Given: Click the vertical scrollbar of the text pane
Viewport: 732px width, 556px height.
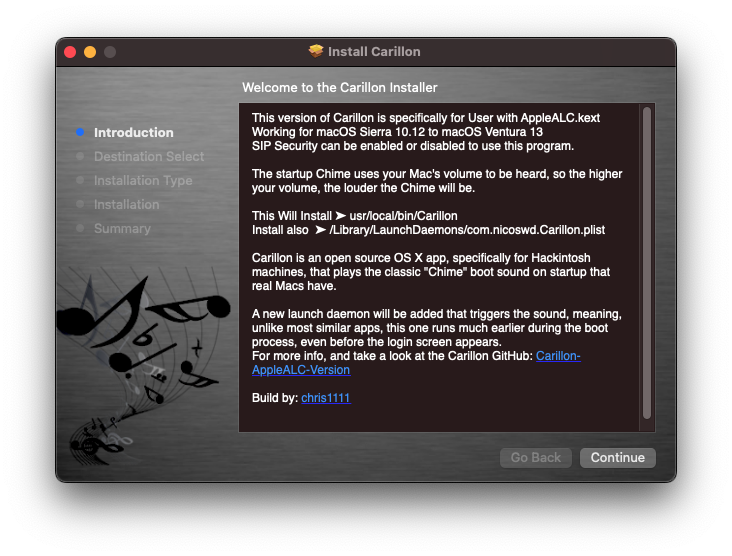Looking at the screenshot, I should 647,263.
